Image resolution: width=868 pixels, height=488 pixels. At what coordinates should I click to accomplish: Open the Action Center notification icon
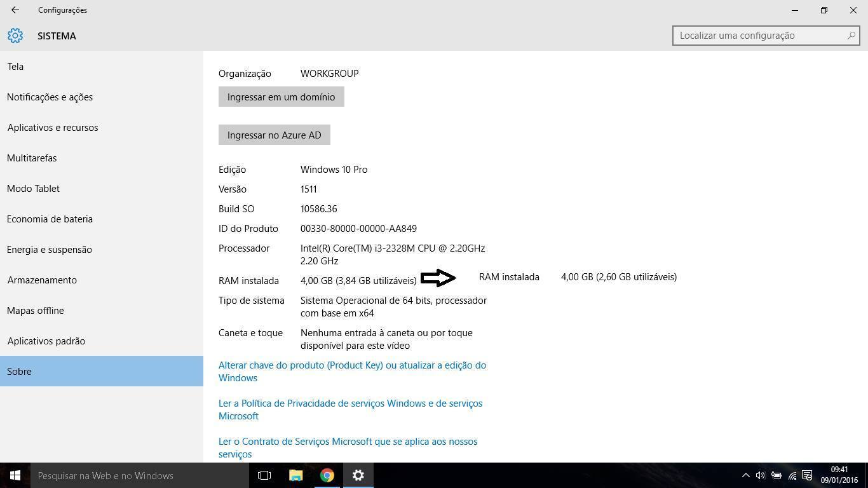click(x=807, y=475)
